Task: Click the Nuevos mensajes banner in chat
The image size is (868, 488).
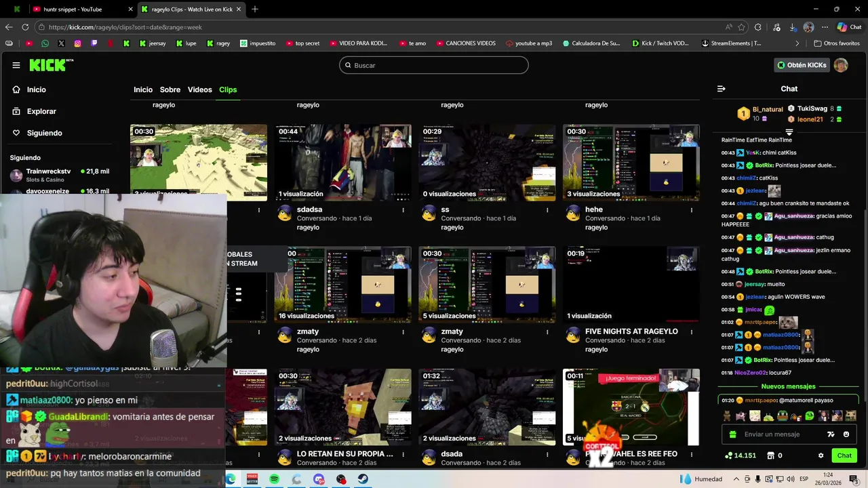Action: [789, 386]
